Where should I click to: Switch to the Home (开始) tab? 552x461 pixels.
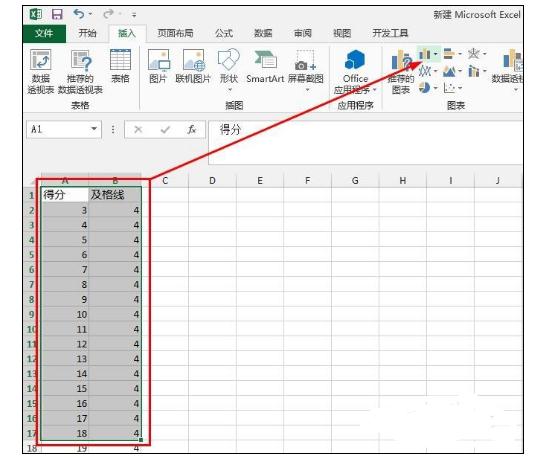[87, 33]
